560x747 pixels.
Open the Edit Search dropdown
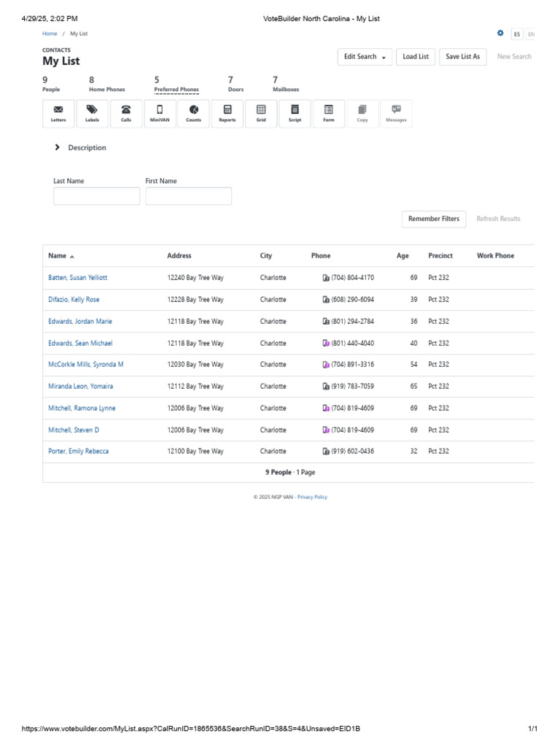point(365,57)
